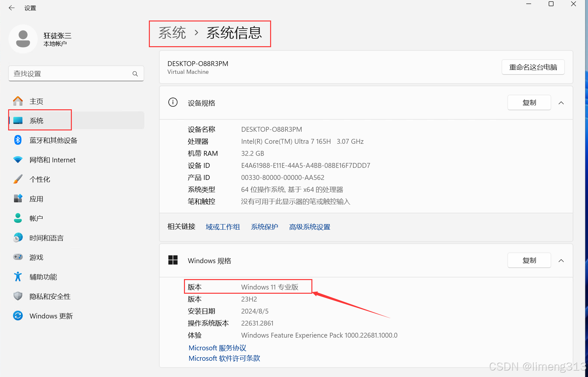The image size is (588, 377).
Task: Open Microsoft 软件许可条款 link
Action: (224, 358)
